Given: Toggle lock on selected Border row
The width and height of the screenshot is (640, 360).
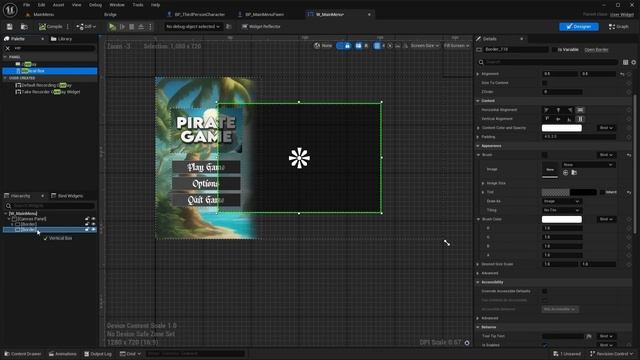Looking at the screenshot, I should [87, 230].
